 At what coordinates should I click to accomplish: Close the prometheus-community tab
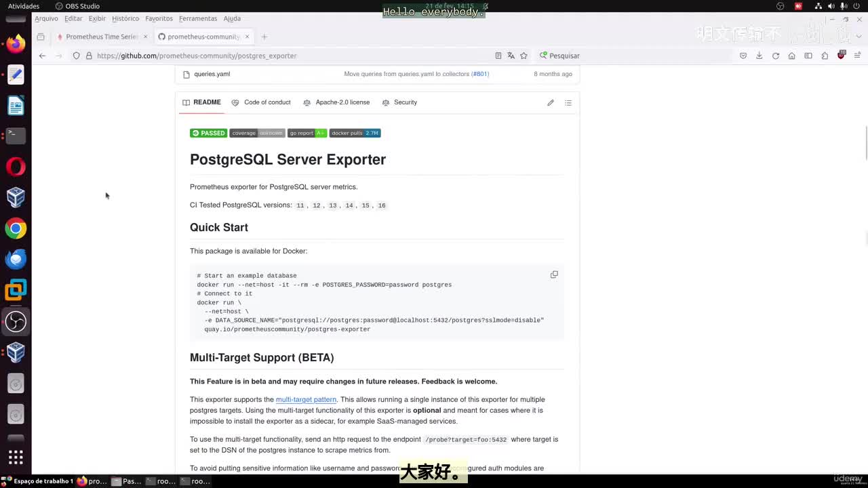pyautogui.click(x=247, y=37)
